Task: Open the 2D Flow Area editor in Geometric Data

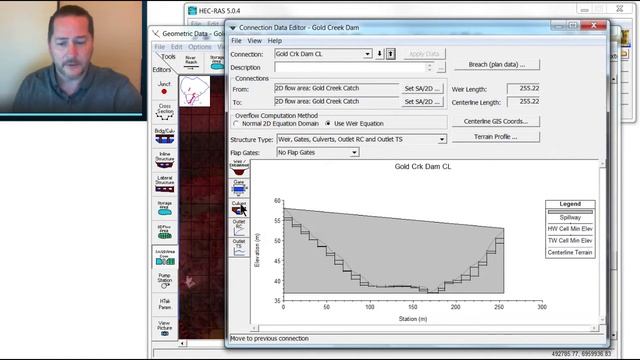Action: point(164,231)
